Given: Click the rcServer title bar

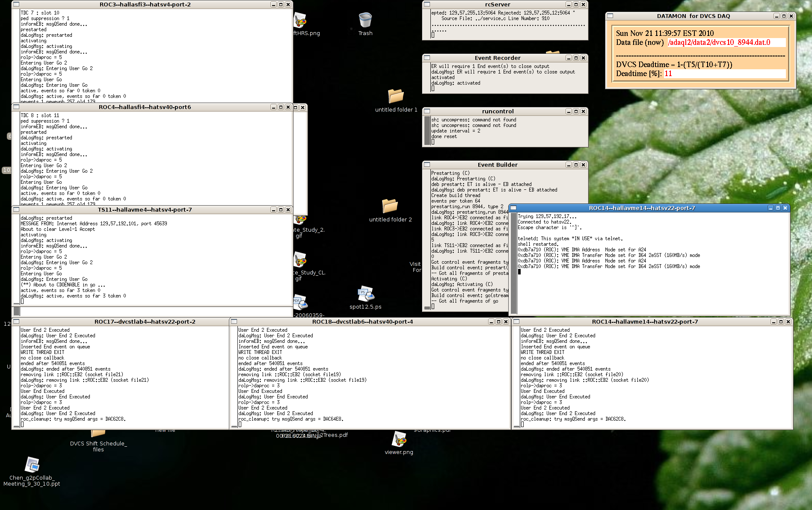Looking at the screenshot, I should pyautogui.click(x=498, y=4).
